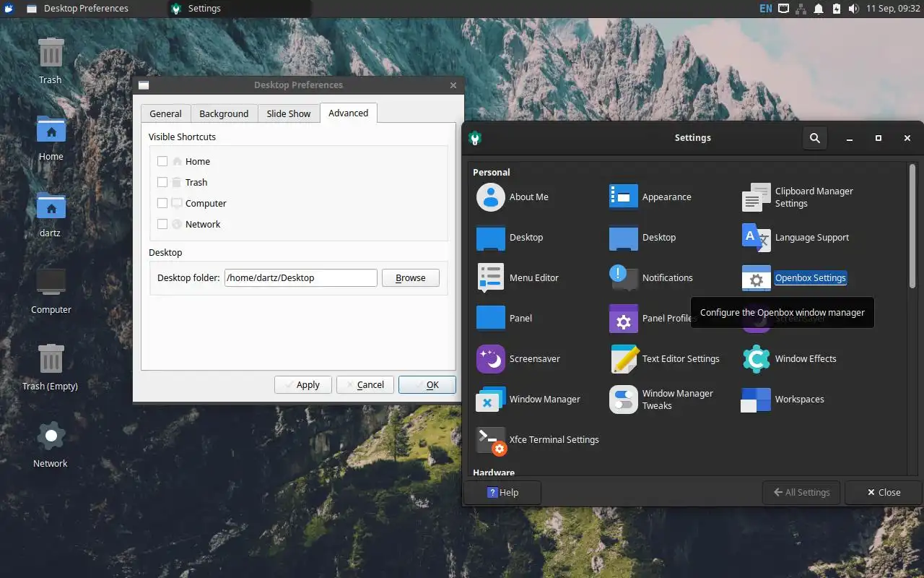Click the Close button at Settings bottom
This screenshot has height=578, width=924.
[x=883, y=492]
